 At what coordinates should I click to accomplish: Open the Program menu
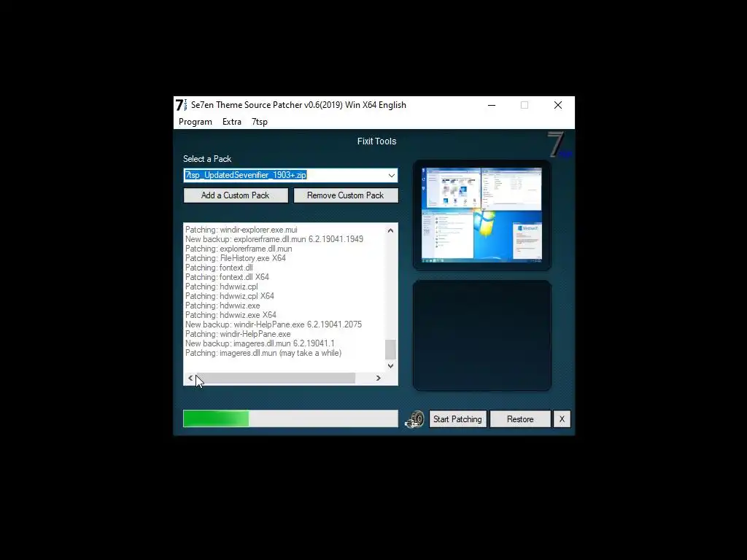coord(196,122)
